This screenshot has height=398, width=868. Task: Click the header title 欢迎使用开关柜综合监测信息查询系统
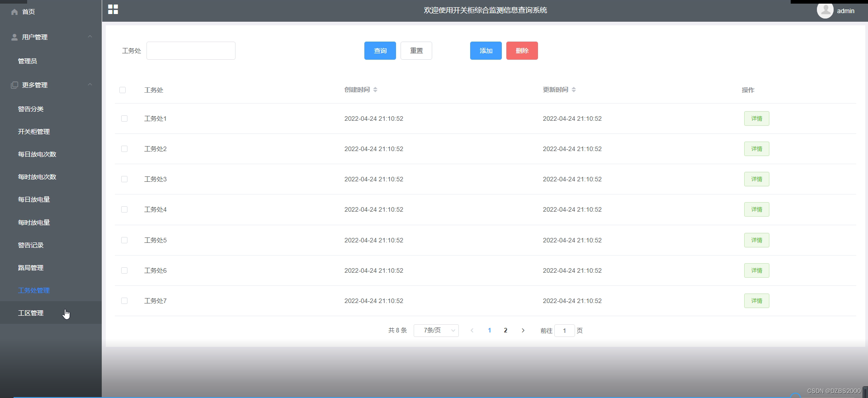[x=486, y=10]
